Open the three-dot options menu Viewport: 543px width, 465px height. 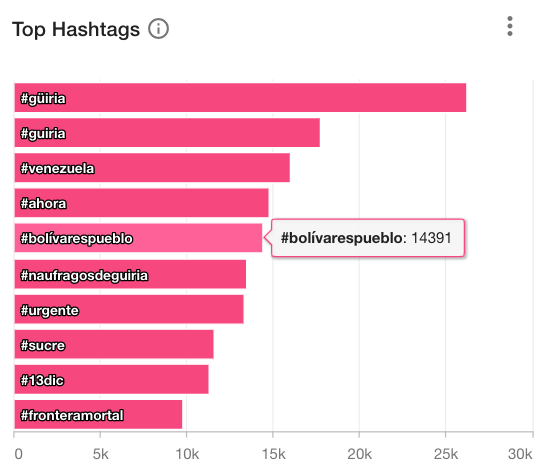[510, 26]
